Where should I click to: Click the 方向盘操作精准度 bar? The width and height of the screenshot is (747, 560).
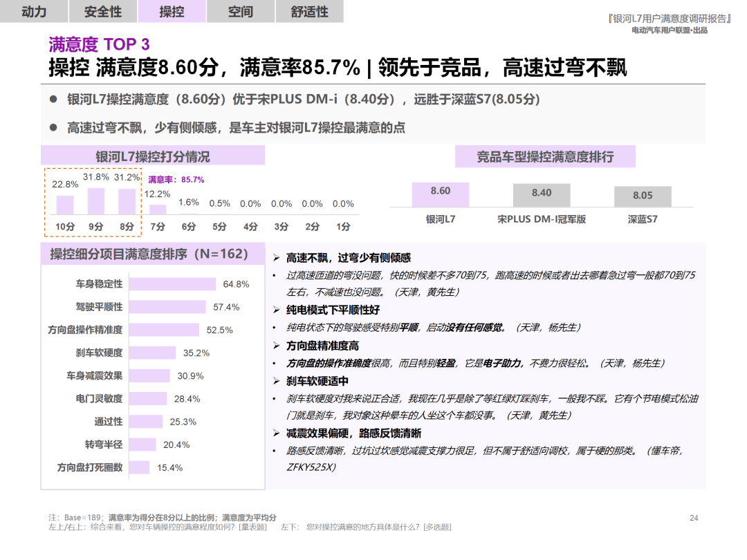click(x=164, y=330)
